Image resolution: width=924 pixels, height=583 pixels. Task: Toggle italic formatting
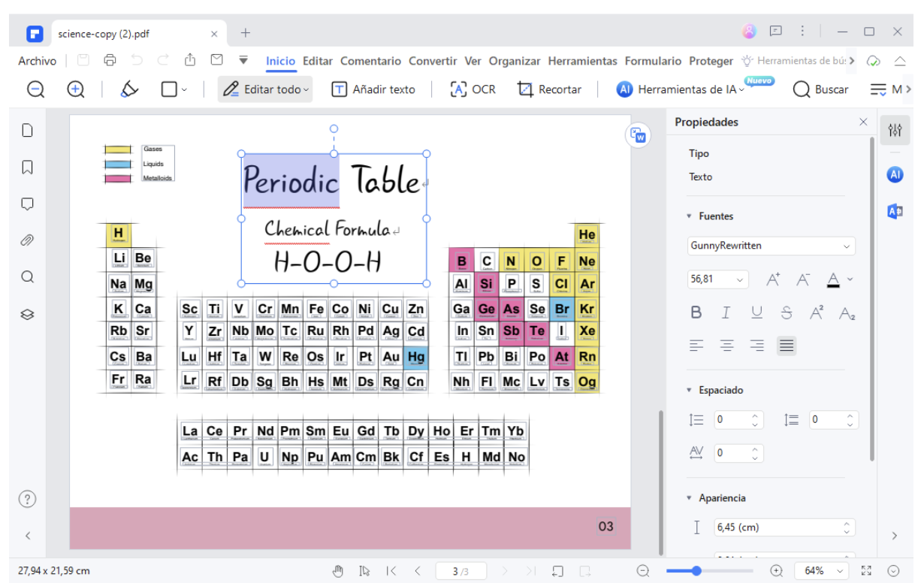coord(726,313)
